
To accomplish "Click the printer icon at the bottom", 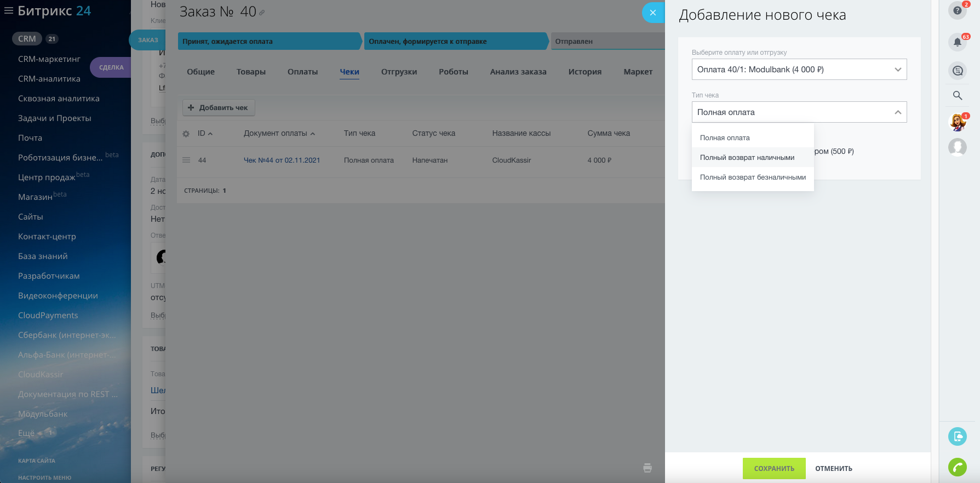I will pyautogui.click(x=647, y=468).
